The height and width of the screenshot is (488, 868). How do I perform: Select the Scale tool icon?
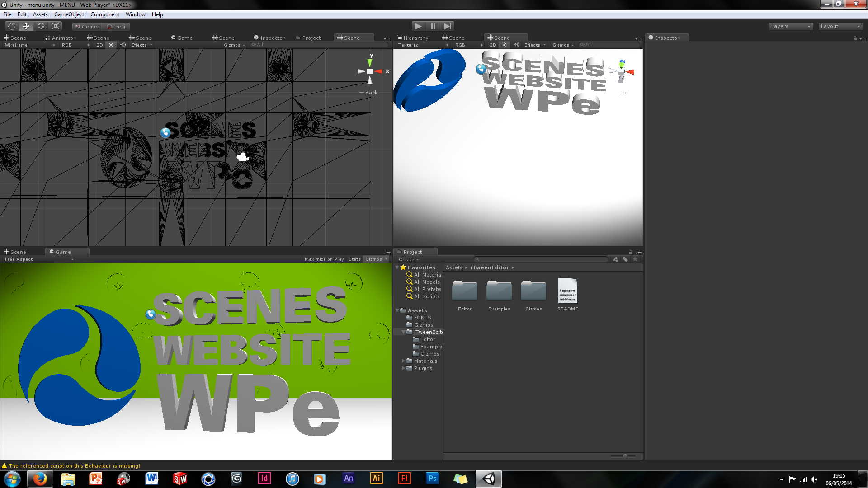click(56, 26)
